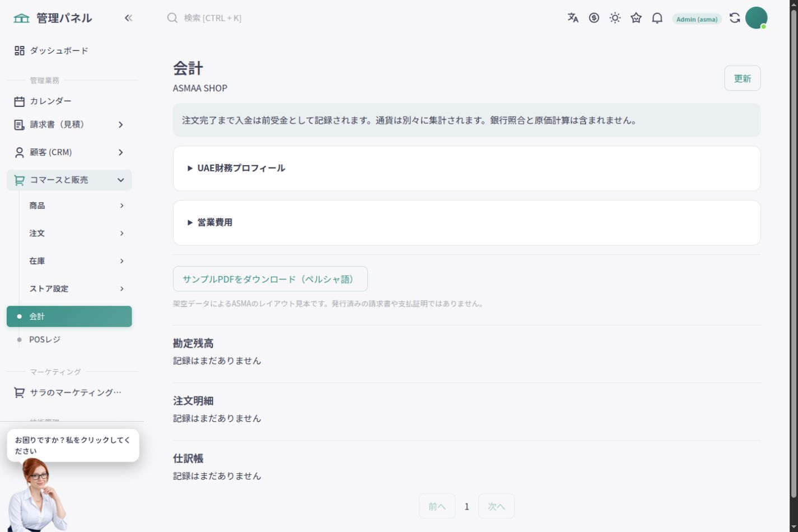Click the favorites star icon
798x532 pixels.
pyautogui.click(x=636, y=18)
